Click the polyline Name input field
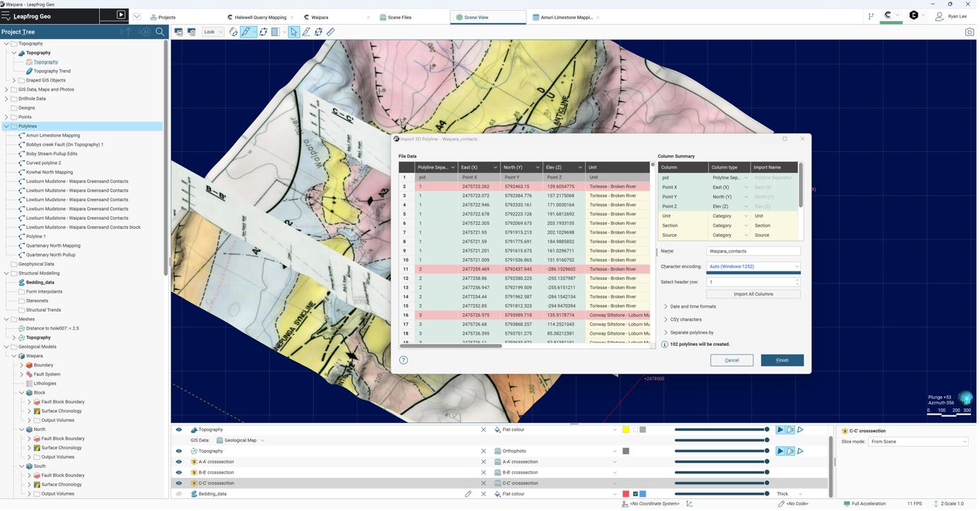This screenshot has height=511, width=980. pyautogui.click(x=753, y=251)
